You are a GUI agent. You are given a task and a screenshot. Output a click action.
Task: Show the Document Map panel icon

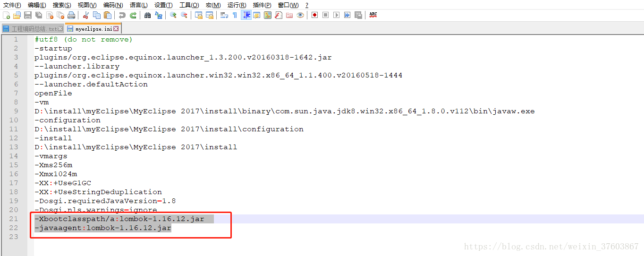[x=268, y=15]
